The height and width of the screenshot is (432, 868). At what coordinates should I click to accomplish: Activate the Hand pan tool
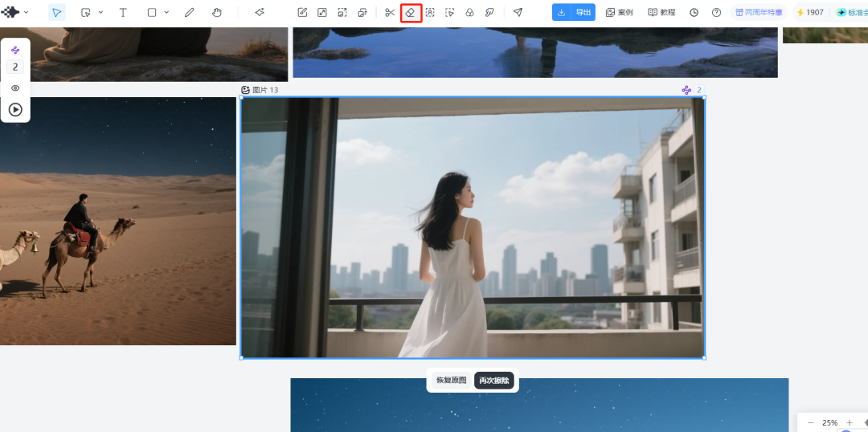(x=217, y=13)
